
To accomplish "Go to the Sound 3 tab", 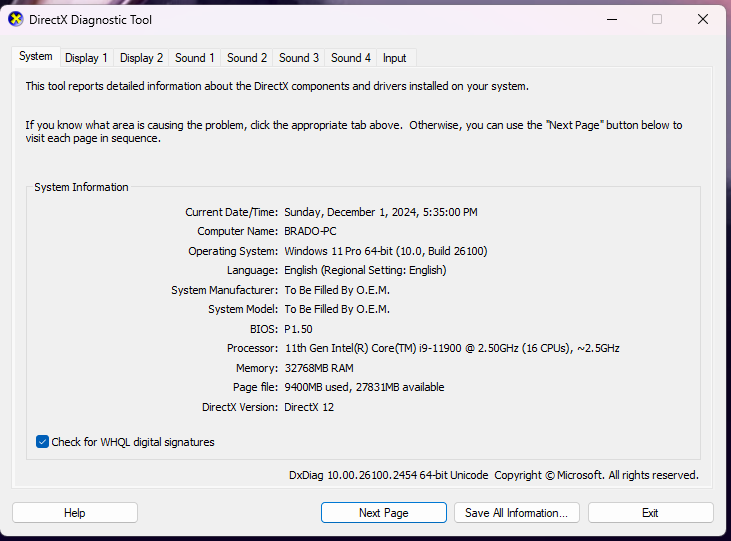I will 299,58.
